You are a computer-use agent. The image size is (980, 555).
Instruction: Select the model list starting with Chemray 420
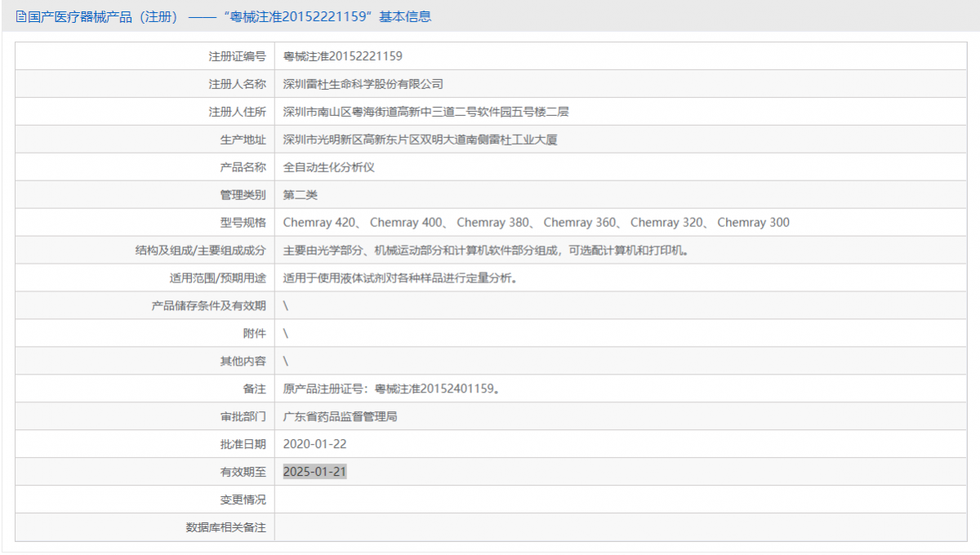[x=537, y=222]
